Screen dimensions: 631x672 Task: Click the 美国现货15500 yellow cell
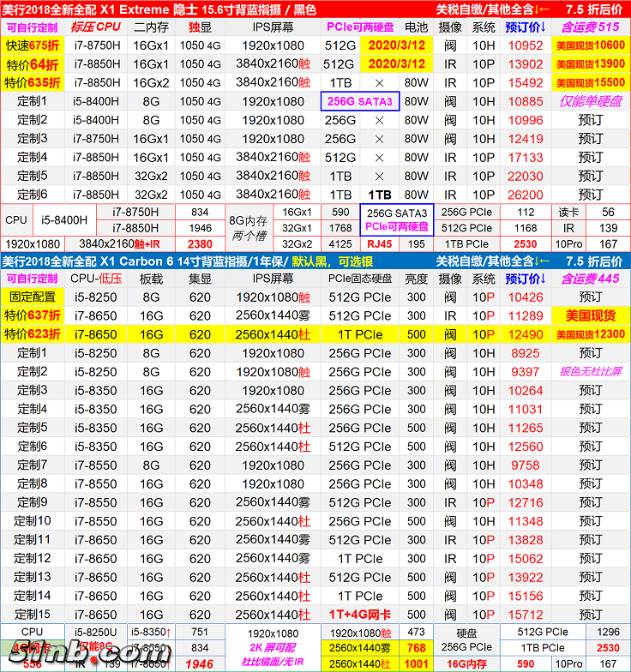(x=591, y=83)
